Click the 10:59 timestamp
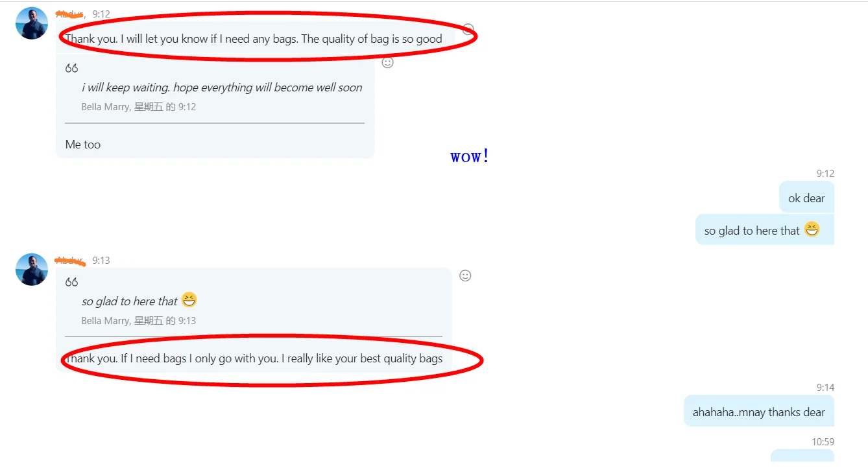Viewport: 868px width, 468px height. (823, 442)
